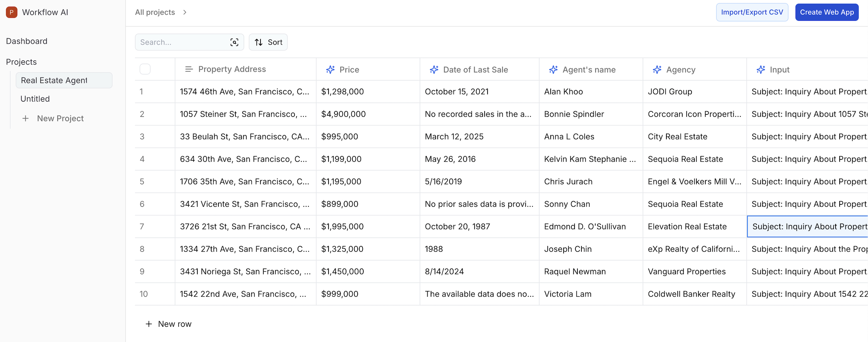Click the price cell '$4,900,000'
Screen dimensions: 868x342
click(368, 114)
